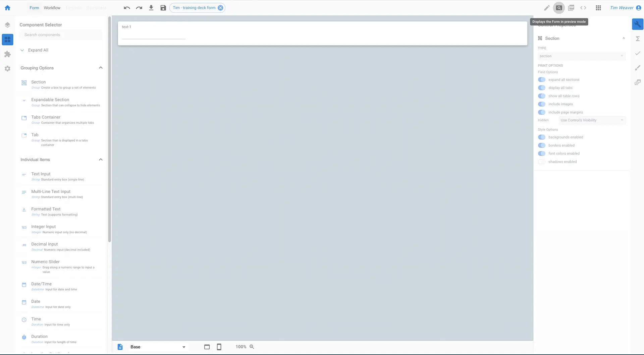Select the Form tab
Screen dimensions: 644x355
[34, 8]
